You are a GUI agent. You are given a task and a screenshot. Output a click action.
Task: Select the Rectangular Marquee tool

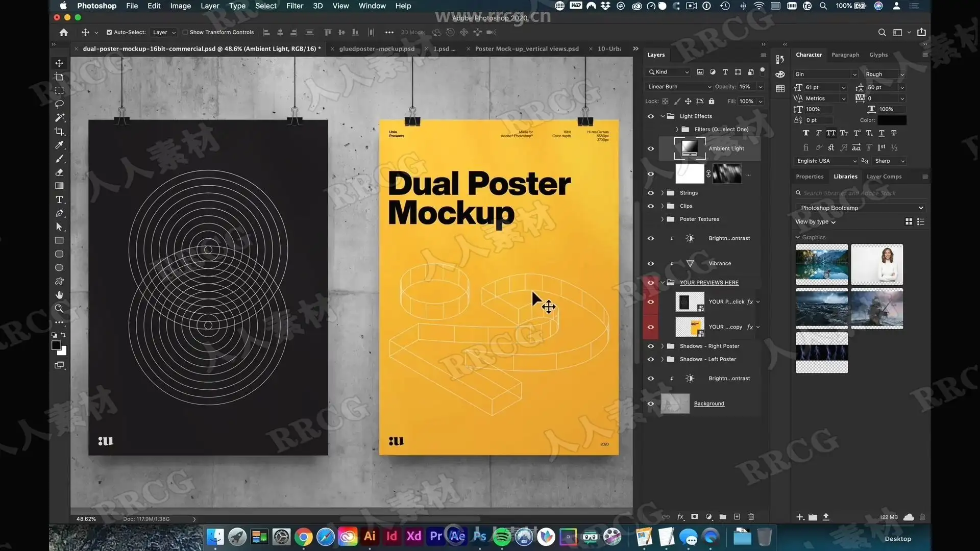tap(59, 90)
